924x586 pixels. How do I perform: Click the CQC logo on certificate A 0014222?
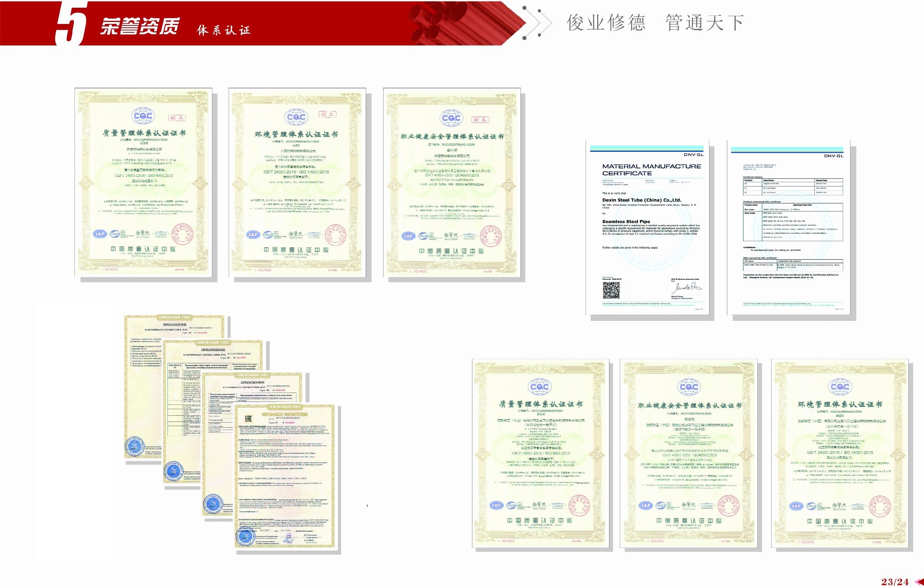pyautogui.click(x=143, y=115)
